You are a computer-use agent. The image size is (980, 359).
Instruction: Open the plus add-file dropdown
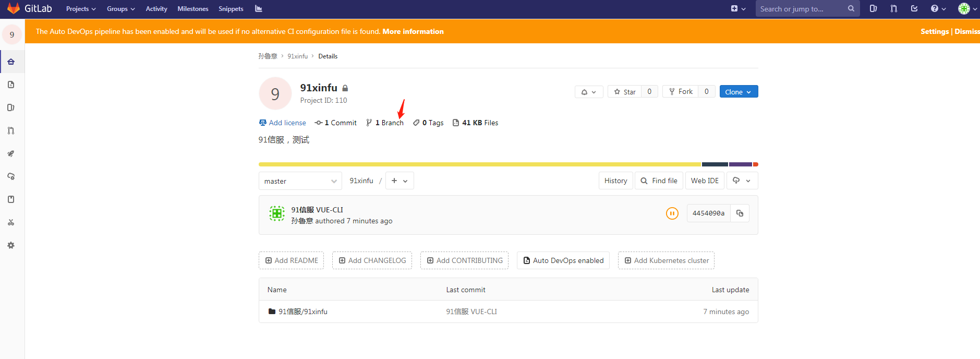pos(400,181)
